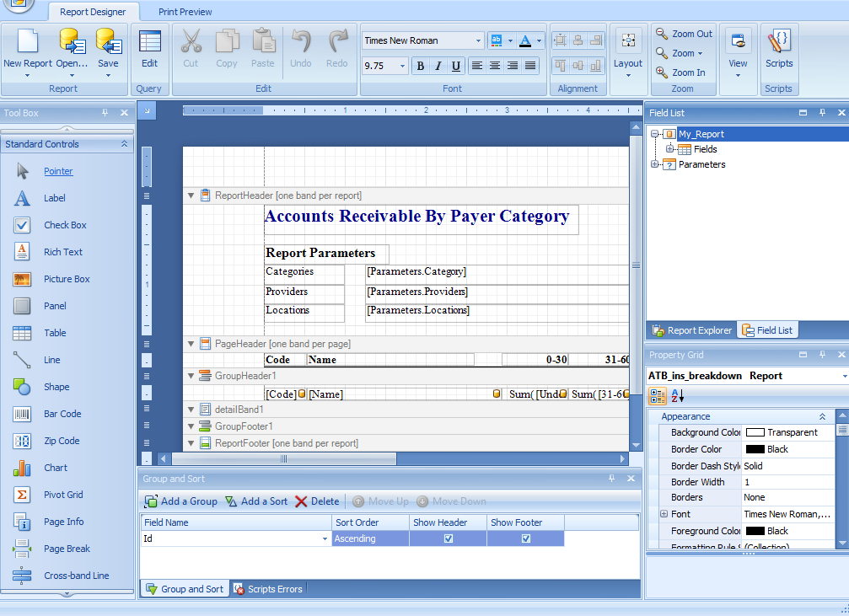Select the Check Box control

point(65,225)
